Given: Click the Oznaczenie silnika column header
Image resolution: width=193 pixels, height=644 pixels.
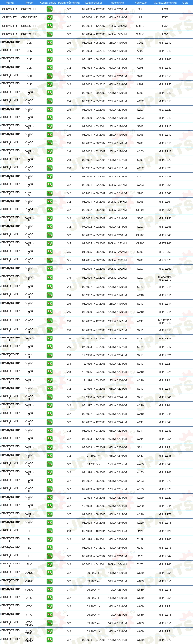Looking at the screenshot, I should pyautogui.click(x=165, y=3).
